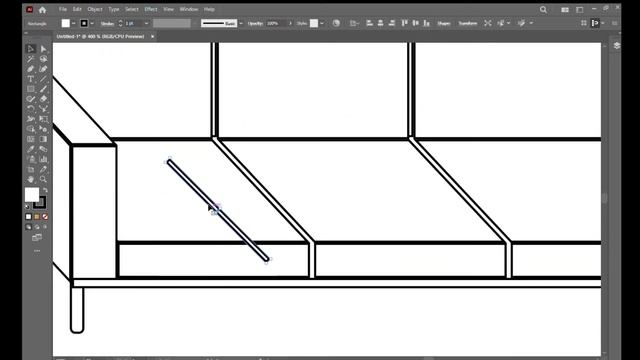Set paint mode to Color
This screenshot has width=640, height=360.
pos(28,217)
